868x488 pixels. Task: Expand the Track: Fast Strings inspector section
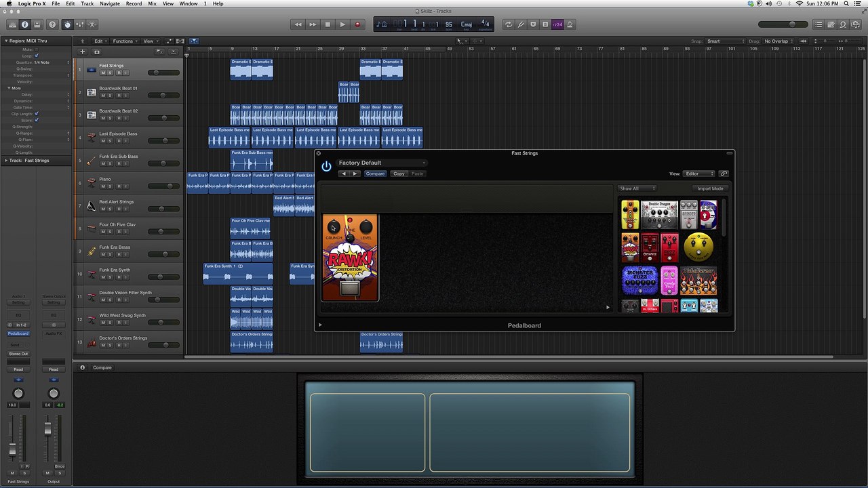point(5,161)
